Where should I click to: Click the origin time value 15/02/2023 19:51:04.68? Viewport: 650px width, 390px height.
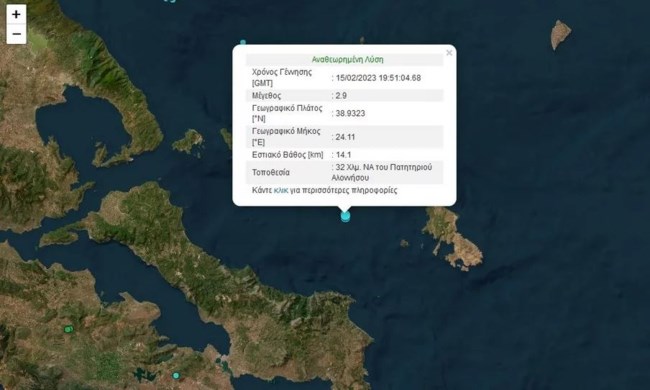pyautogui.click(x=378, y=78)
